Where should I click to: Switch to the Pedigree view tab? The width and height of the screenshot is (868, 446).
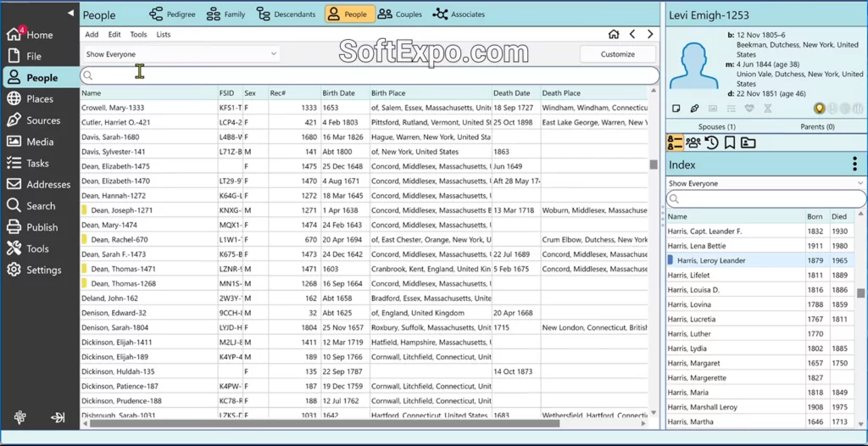tap(172, 14)
